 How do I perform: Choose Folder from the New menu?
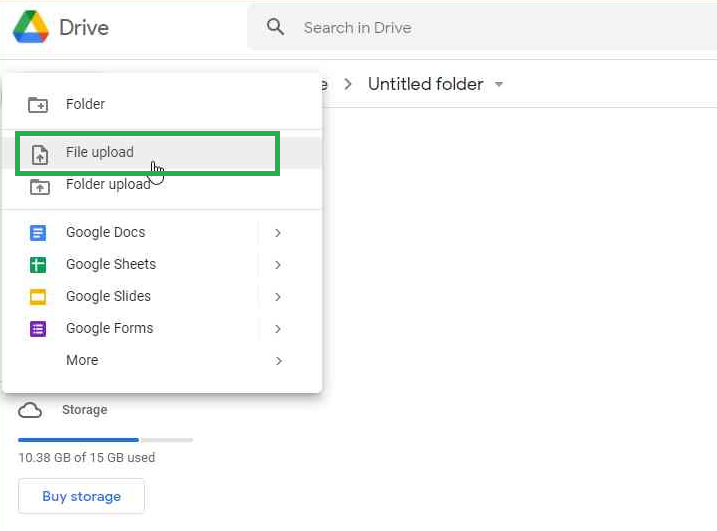click(162, 104)
